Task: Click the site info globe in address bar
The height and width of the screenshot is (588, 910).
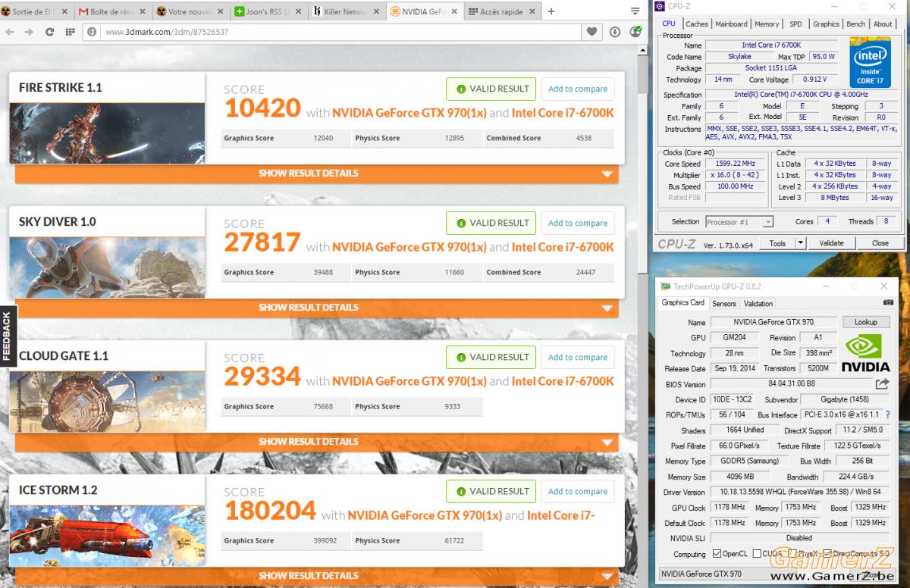Action: click(x=92, y=32)
